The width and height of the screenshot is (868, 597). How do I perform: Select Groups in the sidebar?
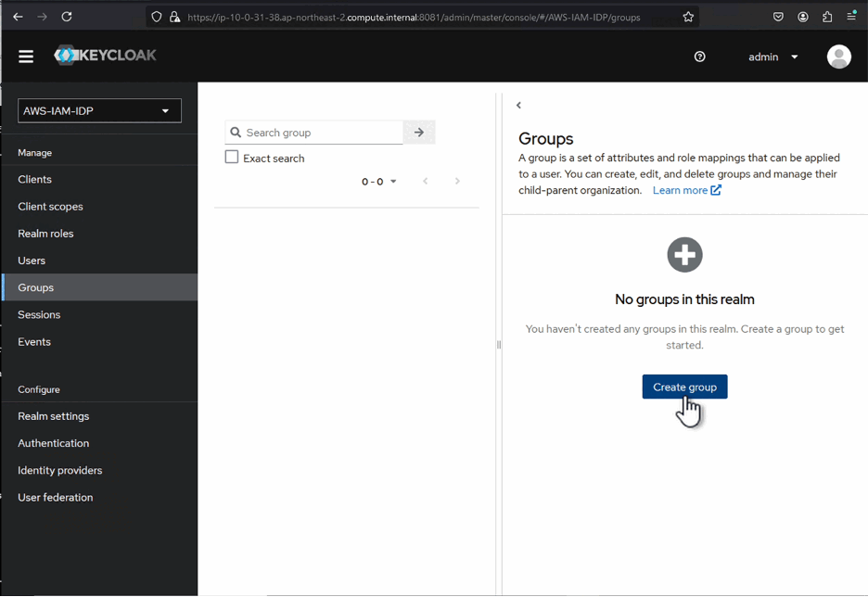click(99, 287)
